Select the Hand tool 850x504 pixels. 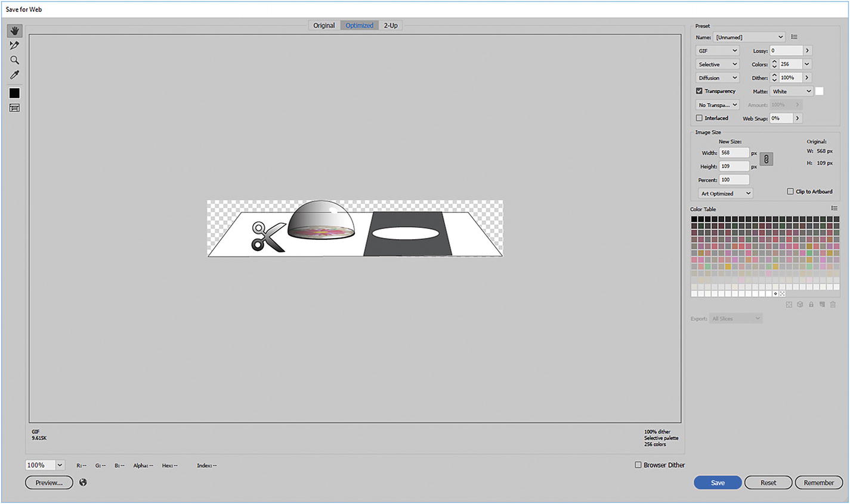[x=14, y=30]
